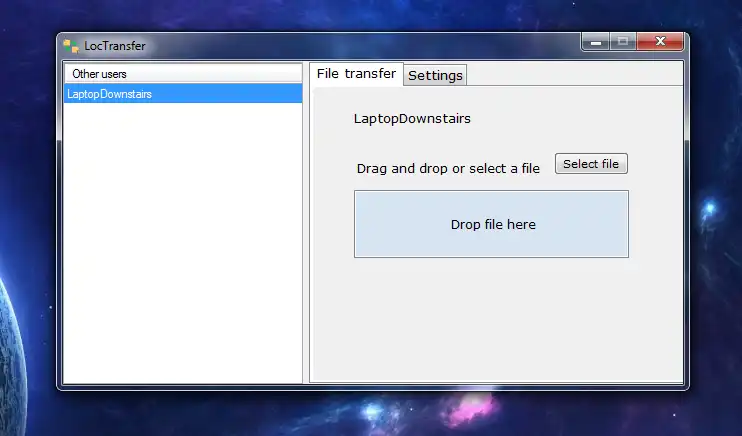Screen dimensions: 742x436
Task: Click the Select file button
Action: pos(591,164)
